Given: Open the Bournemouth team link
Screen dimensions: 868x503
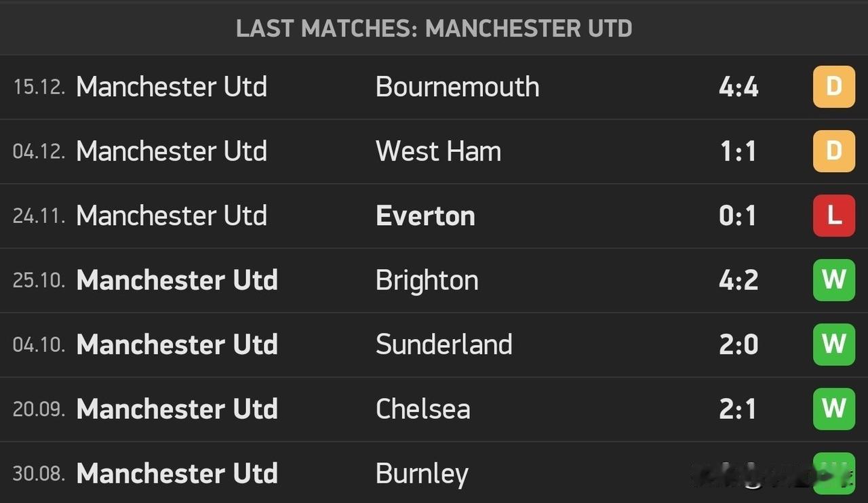Looking at the screenshot, I should click(x=457, y=87).
